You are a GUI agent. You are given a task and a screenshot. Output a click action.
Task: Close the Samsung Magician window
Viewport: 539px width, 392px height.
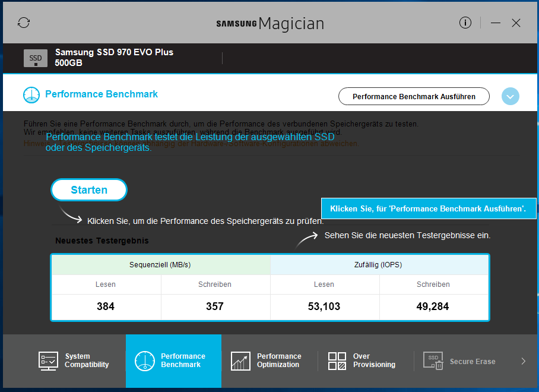516,23
